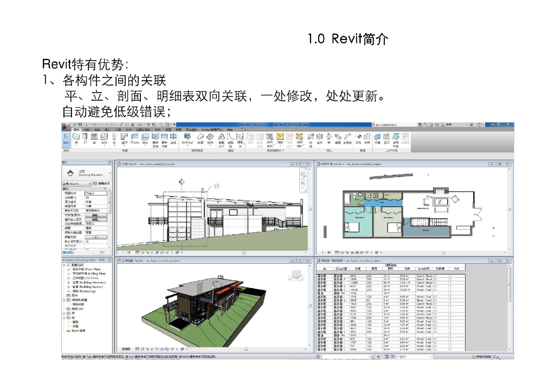Open the Insert ribbon tab
The width and height of the screenshot is (555, 392).
tap(107, 130)
